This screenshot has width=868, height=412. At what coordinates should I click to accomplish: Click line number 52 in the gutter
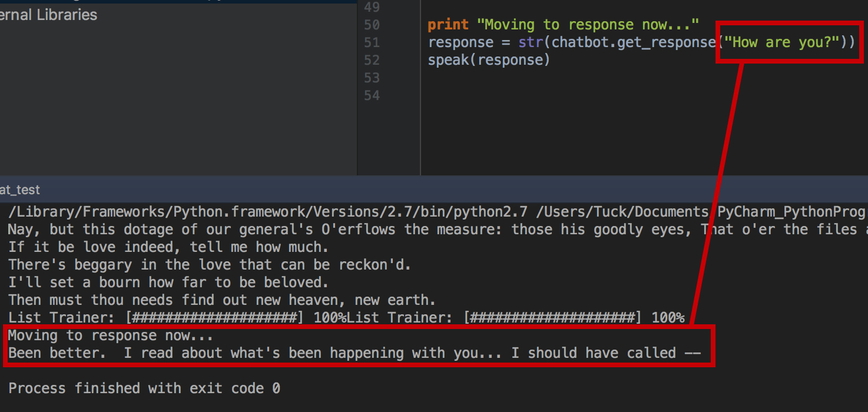[372, 61]
